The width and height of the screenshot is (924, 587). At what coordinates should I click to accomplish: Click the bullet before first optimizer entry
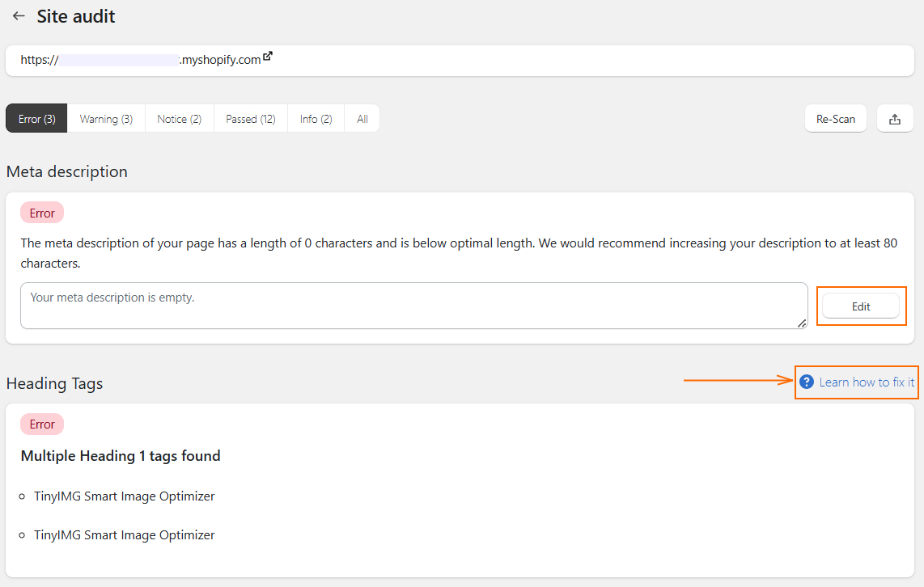pos(22,496)
